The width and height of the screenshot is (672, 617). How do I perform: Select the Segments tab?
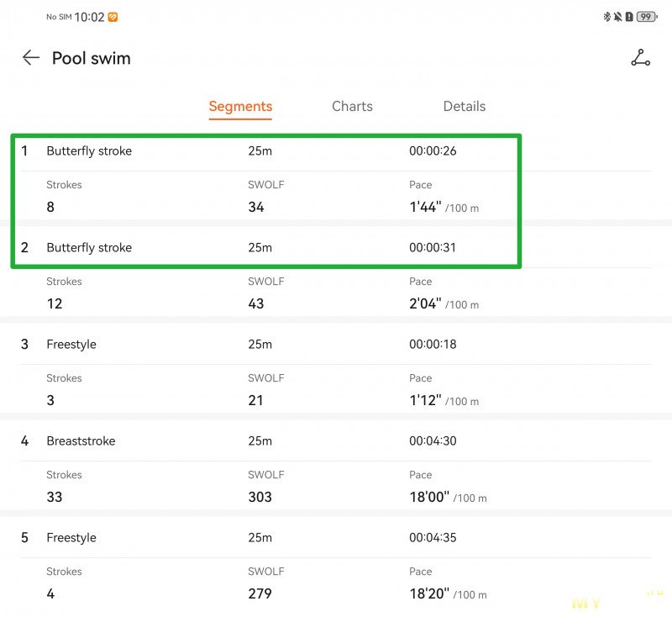click(x=240, y=107)
